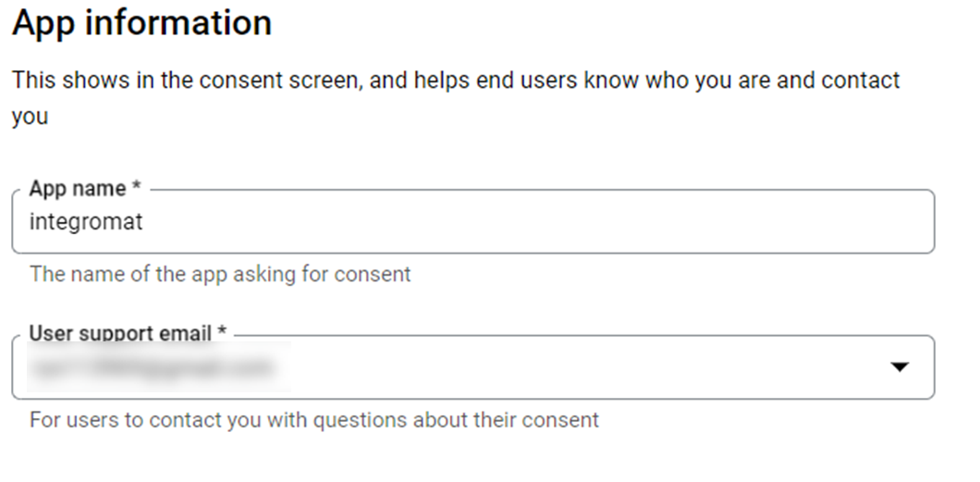The width and height of the screenshot is (980, 482).
Task: Click the "integromat" text in App name
Action: 86,222
